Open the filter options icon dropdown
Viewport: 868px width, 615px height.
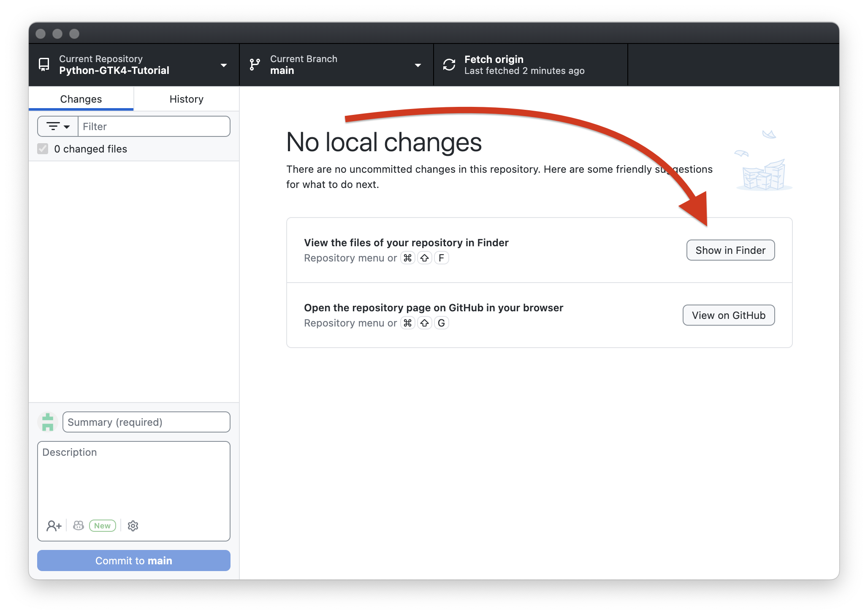(58, 126)
